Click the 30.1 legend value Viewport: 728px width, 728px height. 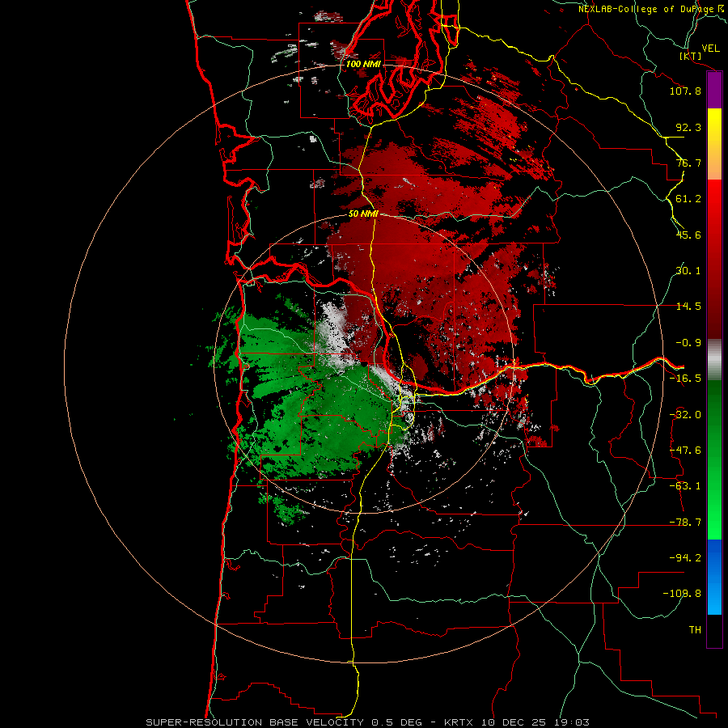pyautogui.click(x=688, y=271)
